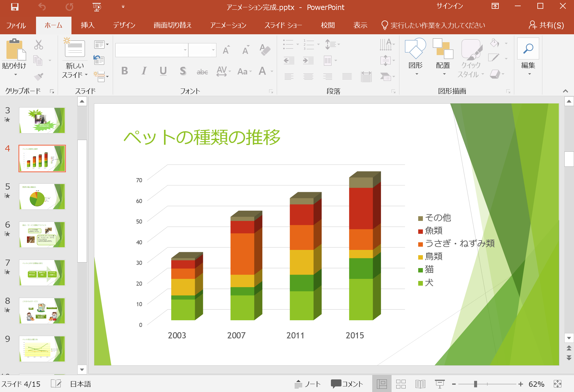The height and width of the screenshot is (392, 574).
Task: Switch to slide sorter view
Action: (x=401, y=384)
